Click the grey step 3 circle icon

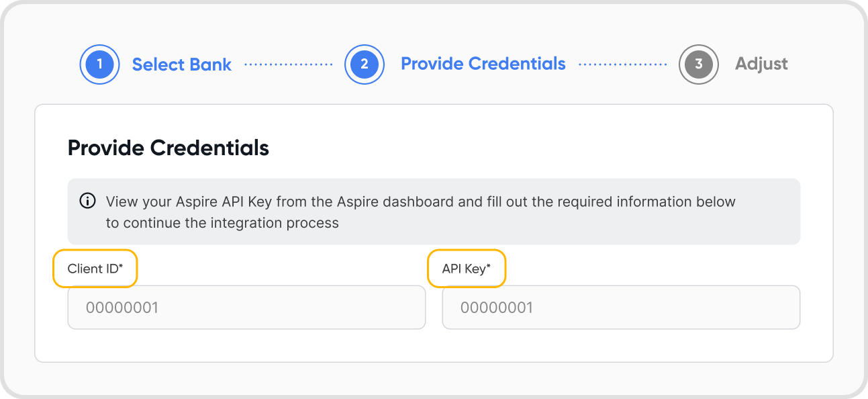click(699, 64)
